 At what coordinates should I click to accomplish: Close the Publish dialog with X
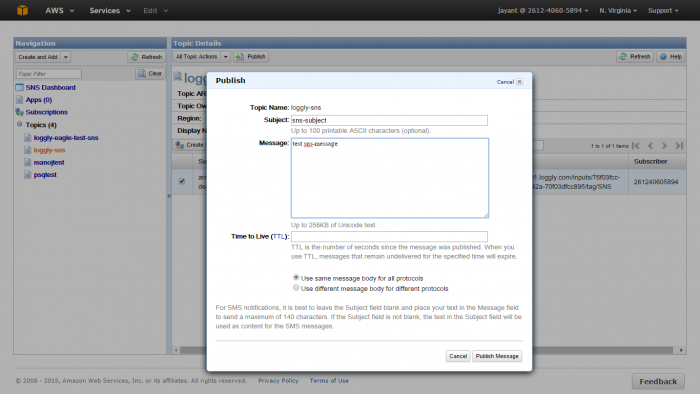[x=520, y=82]
